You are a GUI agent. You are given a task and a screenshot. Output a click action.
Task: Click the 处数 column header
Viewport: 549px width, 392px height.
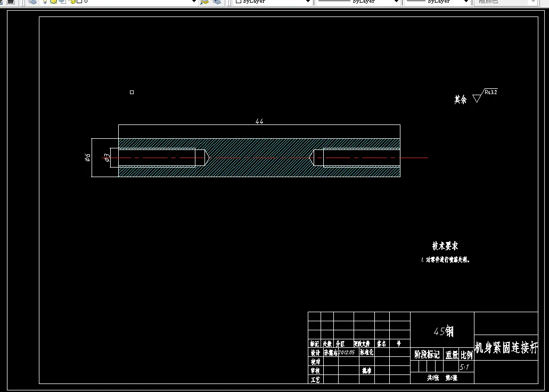(327, 344)
